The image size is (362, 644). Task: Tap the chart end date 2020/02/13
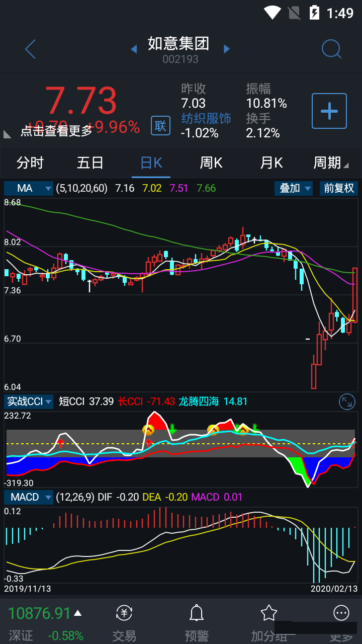pos(334,588)
